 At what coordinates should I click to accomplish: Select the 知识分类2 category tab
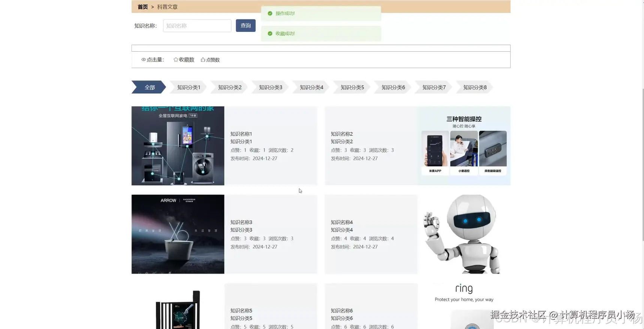pos(230,87)
